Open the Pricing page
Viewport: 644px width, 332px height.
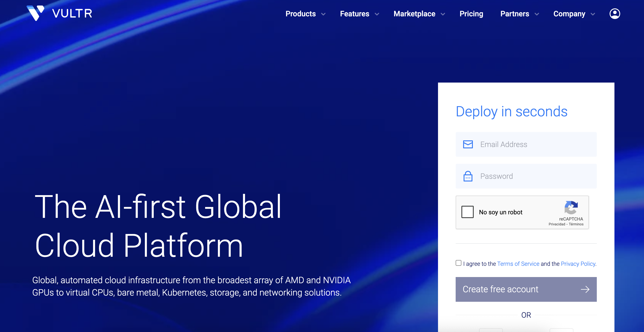coord(471,14)
